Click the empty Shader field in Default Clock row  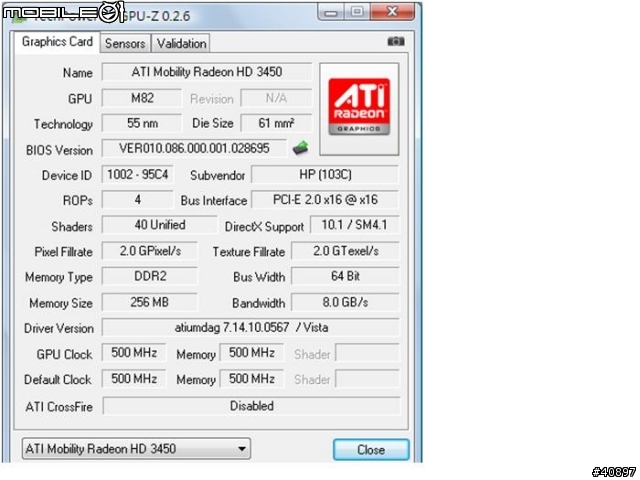click(367, 379)
